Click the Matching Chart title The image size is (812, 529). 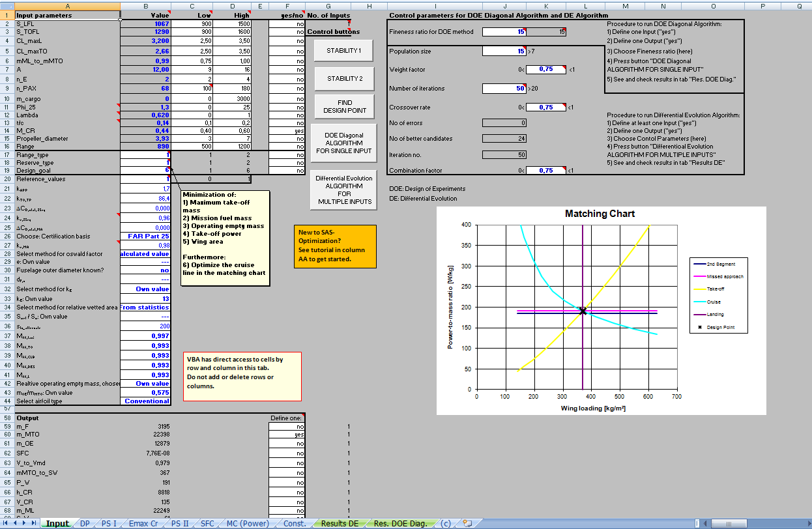[600, 214]
